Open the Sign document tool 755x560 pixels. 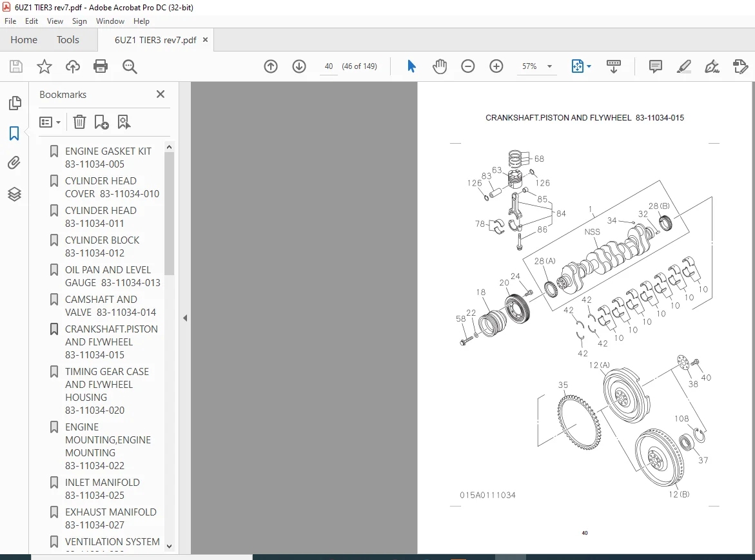[x=712, y=66]
